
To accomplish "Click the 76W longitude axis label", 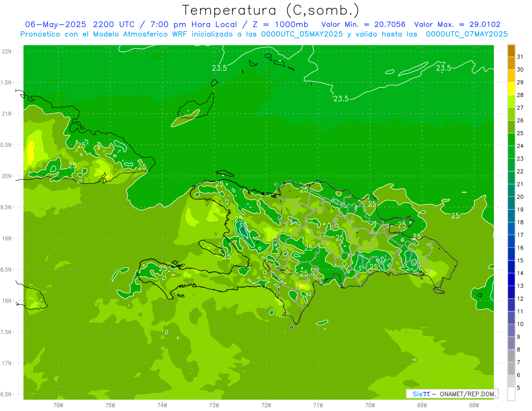I will click(58, 405).
